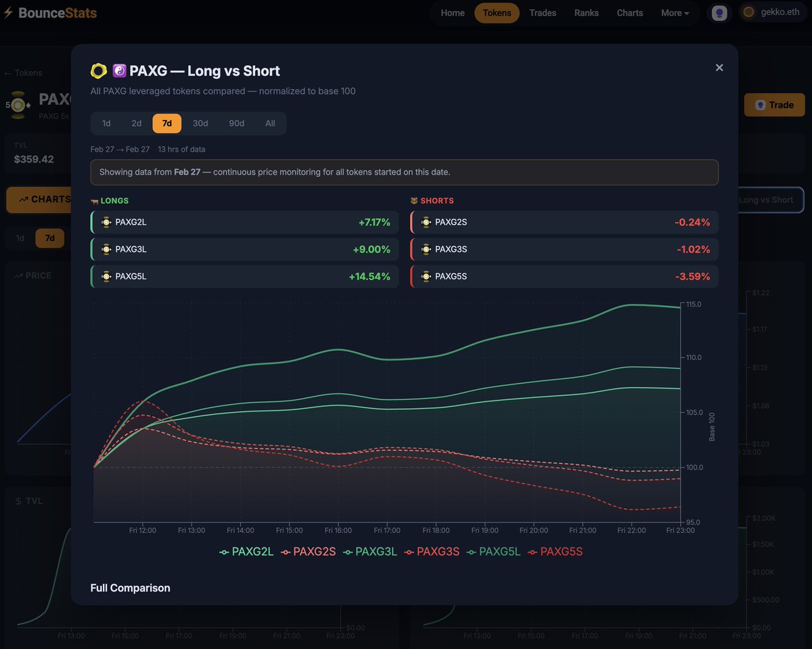The width and height of the screenshot is (812, 649).
Task: Hide the PAXG5L series via the legend
Action: [x=496, y=552]
